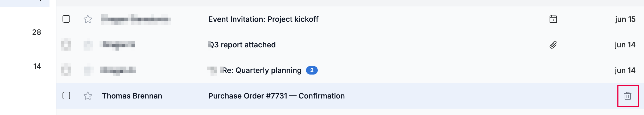
Task: Click the jun 14 date on Q3 report row
Action: tap(625, 45)
